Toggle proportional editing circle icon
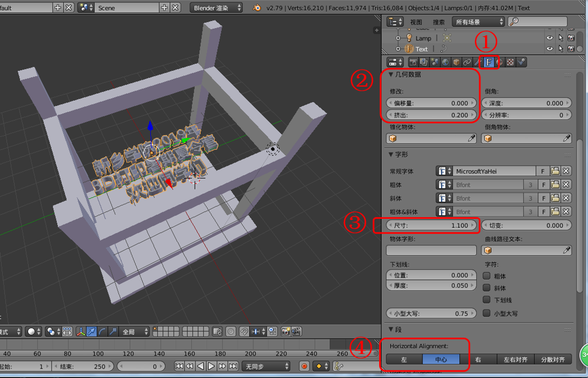Viewport: 588px width, 378px height. coord(231,332)
